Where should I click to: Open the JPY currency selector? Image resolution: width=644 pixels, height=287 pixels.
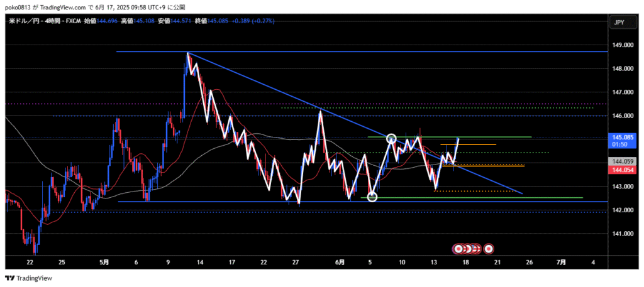coord(618,23)
